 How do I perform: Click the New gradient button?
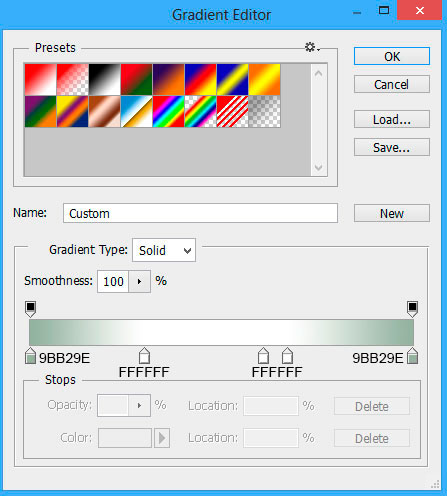pyautogui.click(x=392, y=213)
